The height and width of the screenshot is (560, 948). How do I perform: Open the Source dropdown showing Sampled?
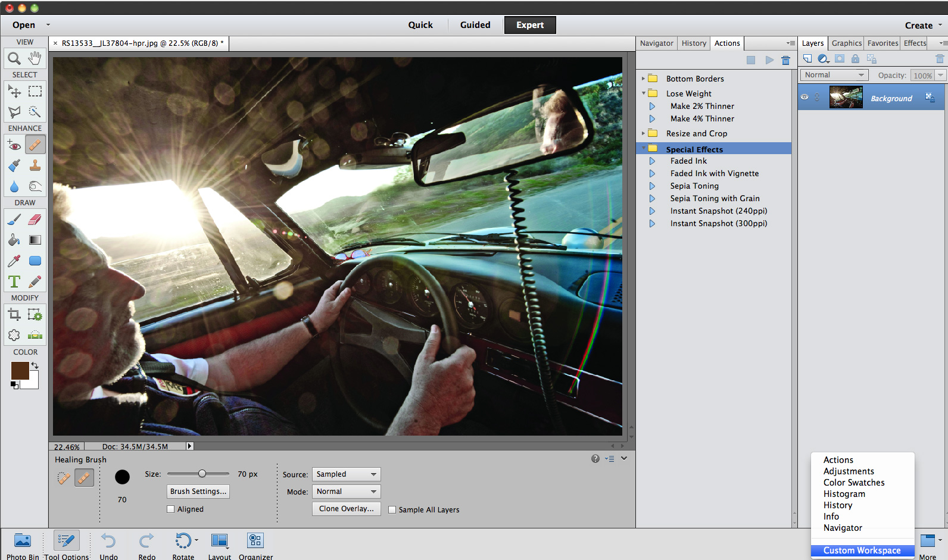tap(347, 474)
